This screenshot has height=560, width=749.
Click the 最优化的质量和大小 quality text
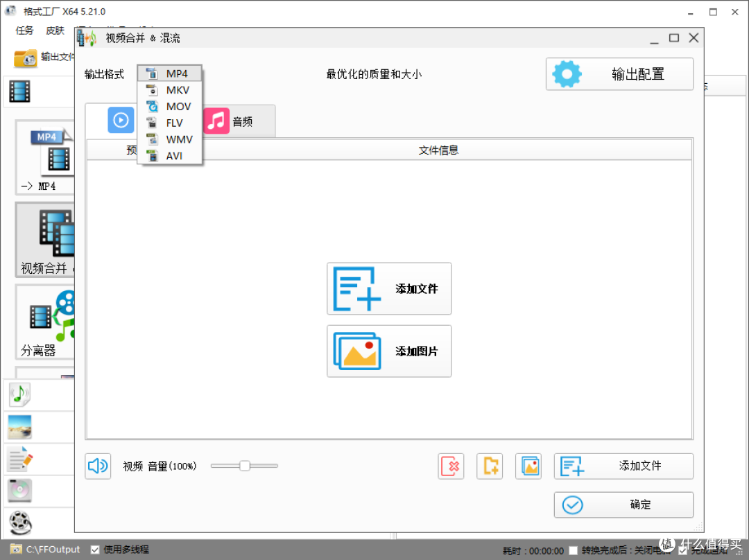click(374, 74)
